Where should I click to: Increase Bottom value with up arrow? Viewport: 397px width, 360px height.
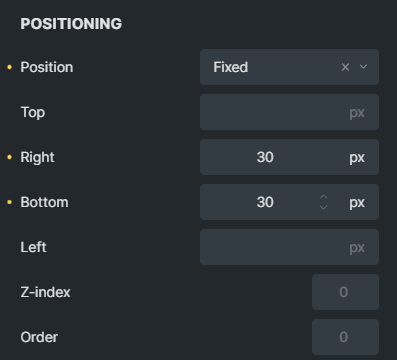click(323, 197)
